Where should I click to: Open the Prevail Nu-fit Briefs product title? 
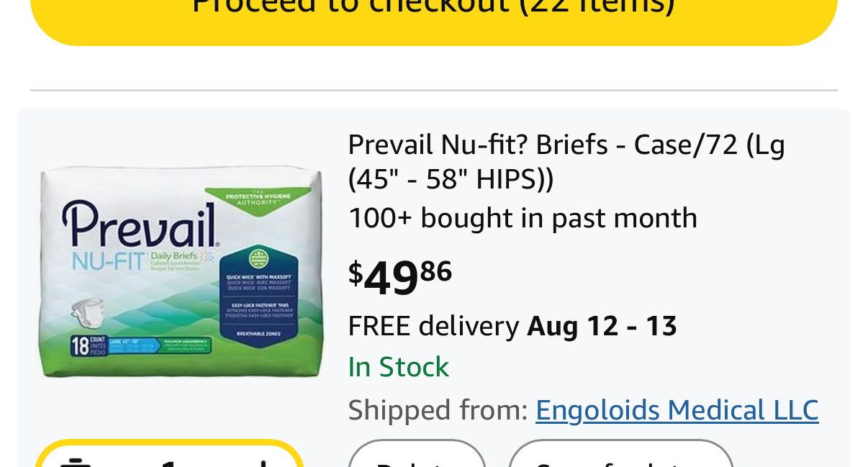coord(566,146)
